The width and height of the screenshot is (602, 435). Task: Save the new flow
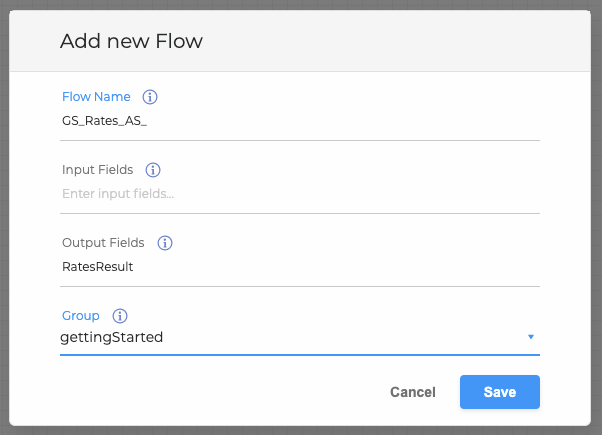pyautogui.click(x=500, y=392)
